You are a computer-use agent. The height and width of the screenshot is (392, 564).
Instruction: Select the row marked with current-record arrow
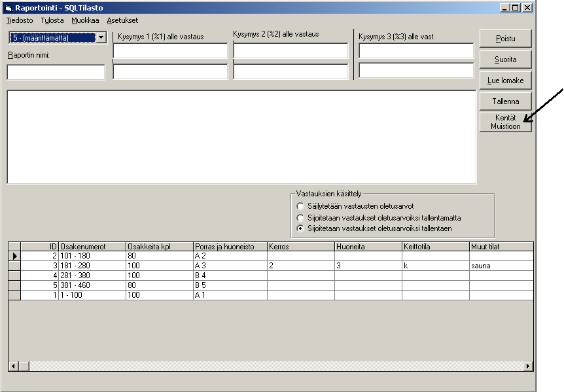[14, 256]
